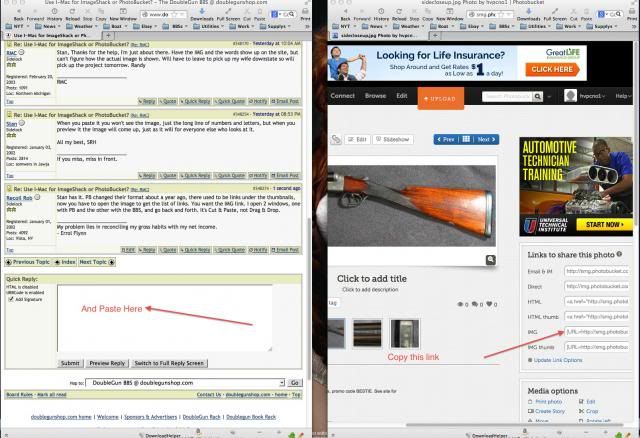The width and height of the screenshot is (640, 438).
Task: Click Print in the left browser window
Action: (305, 15)
